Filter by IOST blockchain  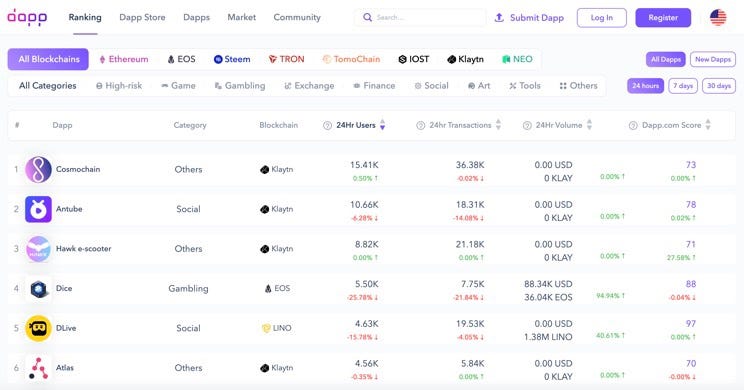coord(413,59)
